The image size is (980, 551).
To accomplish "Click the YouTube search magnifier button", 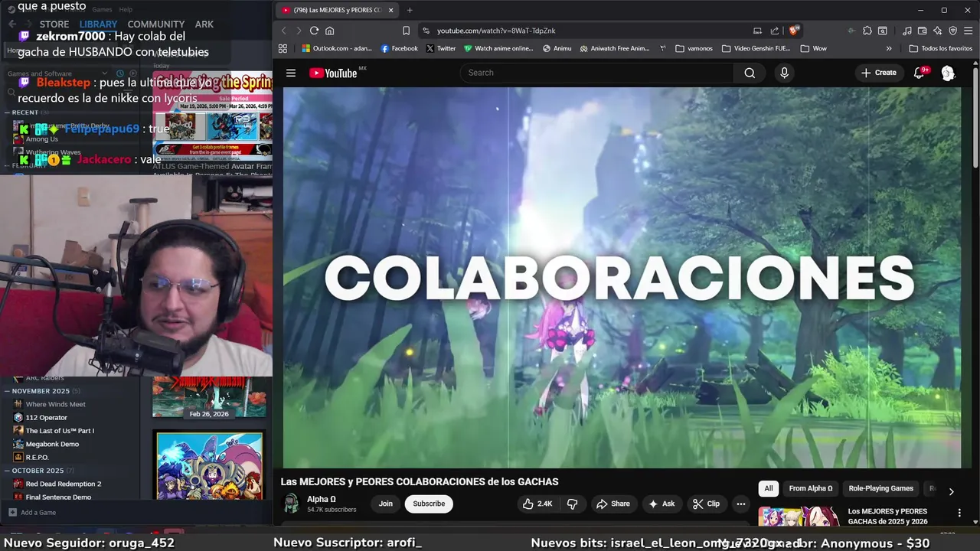I will pyautogui.click(x=750, y=73).
